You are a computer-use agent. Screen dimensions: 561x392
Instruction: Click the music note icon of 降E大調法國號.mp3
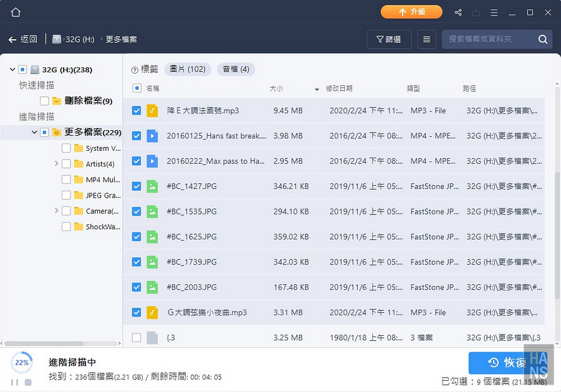coord(153,110)
